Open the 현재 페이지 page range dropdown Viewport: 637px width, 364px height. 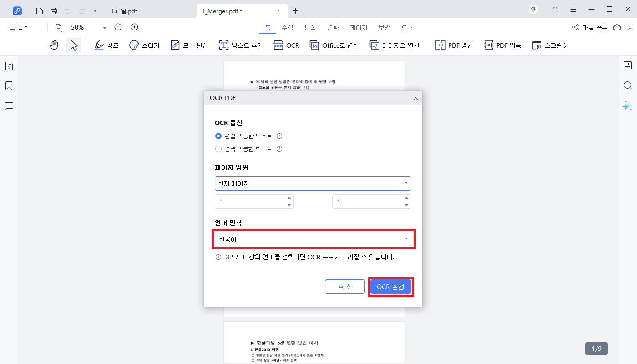pos(313,183)
